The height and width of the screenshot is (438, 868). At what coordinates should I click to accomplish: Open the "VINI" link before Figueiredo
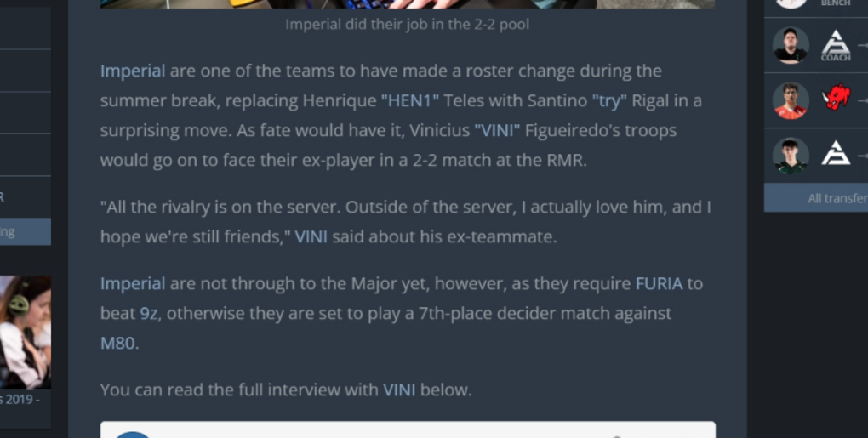[x=497, y=130]
